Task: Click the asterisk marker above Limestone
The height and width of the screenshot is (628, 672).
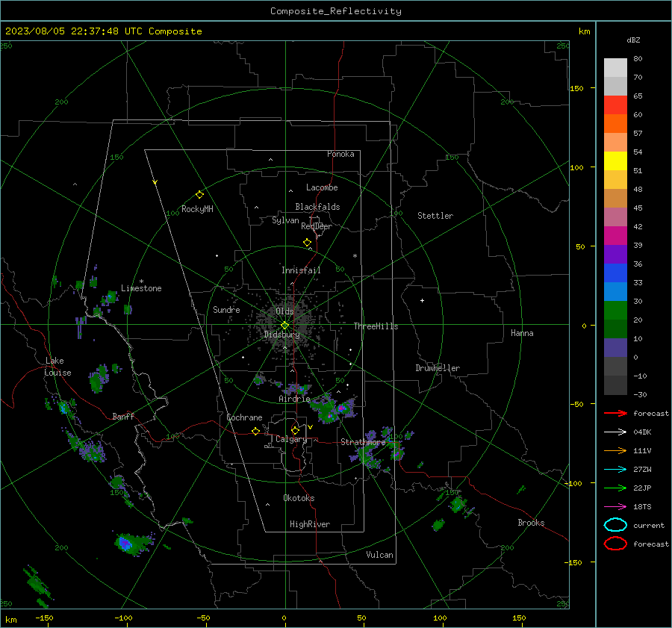Action: (x=141, y=282)
